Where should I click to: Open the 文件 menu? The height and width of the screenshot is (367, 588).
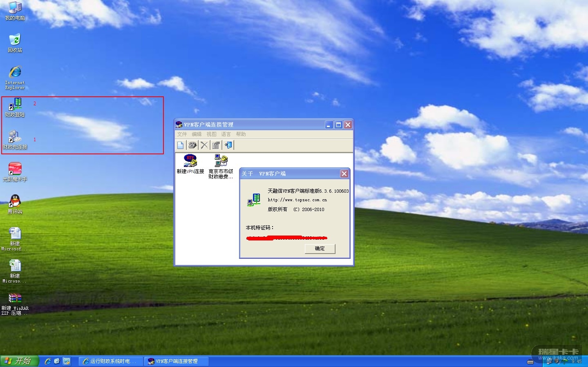tap(182, 134)
